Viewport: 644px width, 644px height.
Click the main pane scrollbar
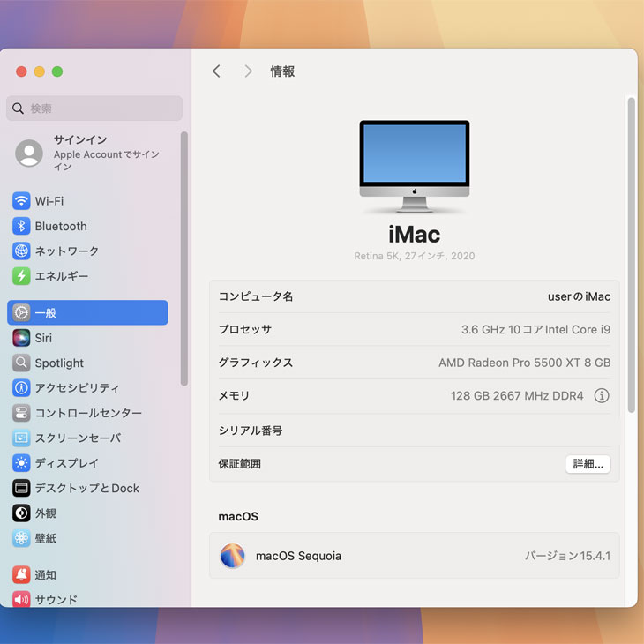632,255
